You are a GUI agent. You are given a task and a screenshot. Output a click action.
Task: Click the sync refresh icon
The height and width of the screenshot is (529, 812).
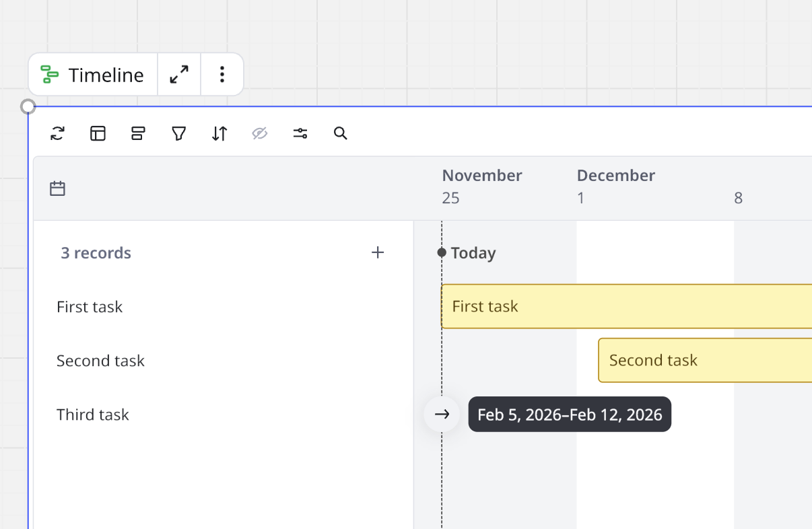tap(57, 133)
